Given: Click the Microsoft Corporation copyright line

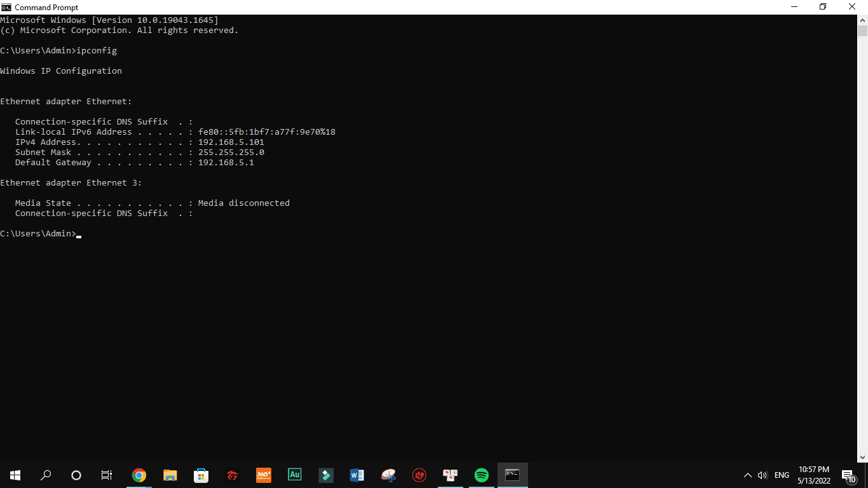Looking at the screenshot, I should 119,30.
